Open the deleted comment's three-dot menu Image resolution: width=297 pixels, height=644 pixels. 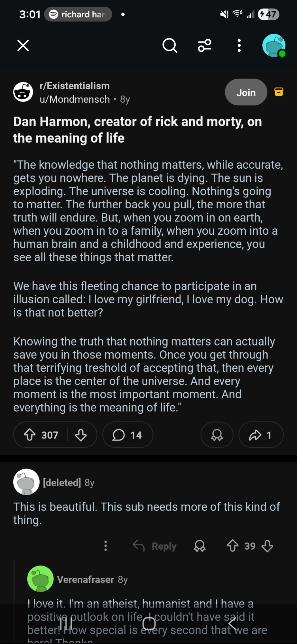(x=106, y=546)
